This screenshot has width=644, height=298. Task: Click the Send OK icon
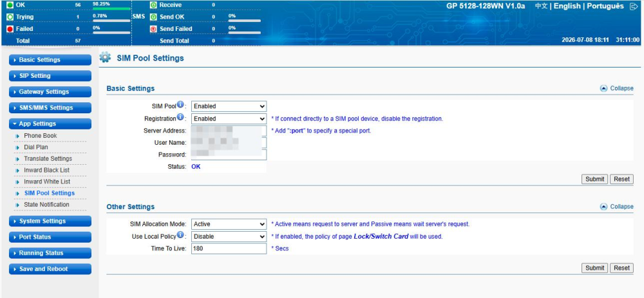(153, 17)
